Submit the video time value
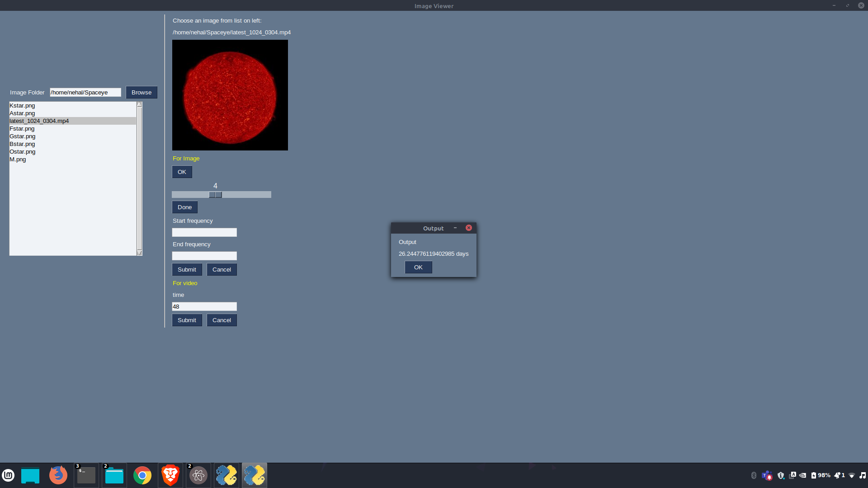868x488 pixels. [x=187, y=320]
